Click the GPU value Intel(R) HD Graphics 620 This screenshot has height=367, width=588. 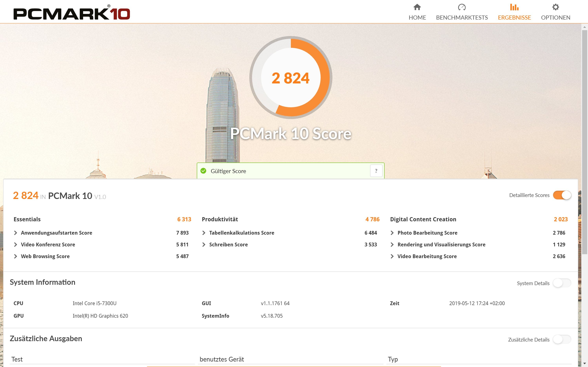click(100, 316)
